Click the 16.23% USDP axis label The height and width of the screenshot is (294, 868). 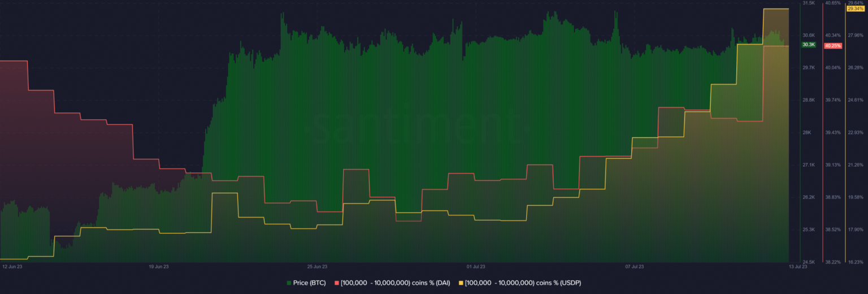(x=856, y=262)
